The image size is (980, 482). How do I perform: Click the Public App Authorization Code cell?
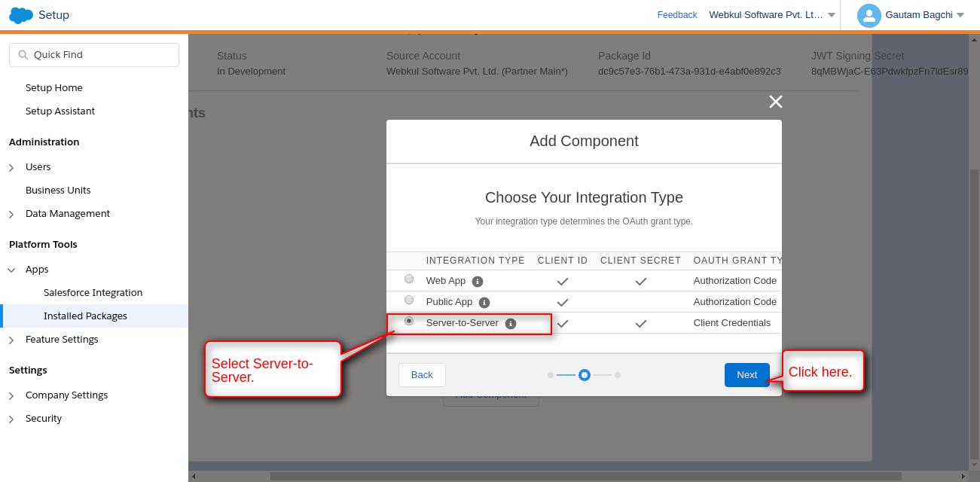pos(735,302)
